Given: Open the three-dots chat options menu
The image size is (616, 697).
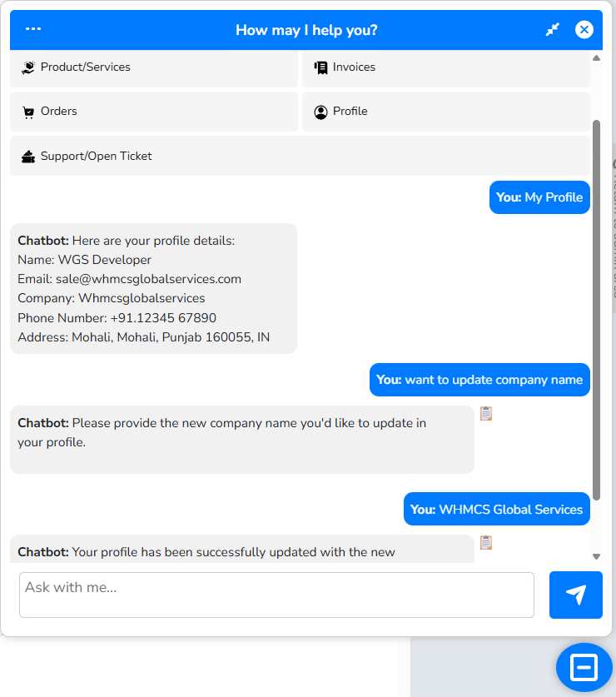Looking at the screenshot, I should 33,29.
